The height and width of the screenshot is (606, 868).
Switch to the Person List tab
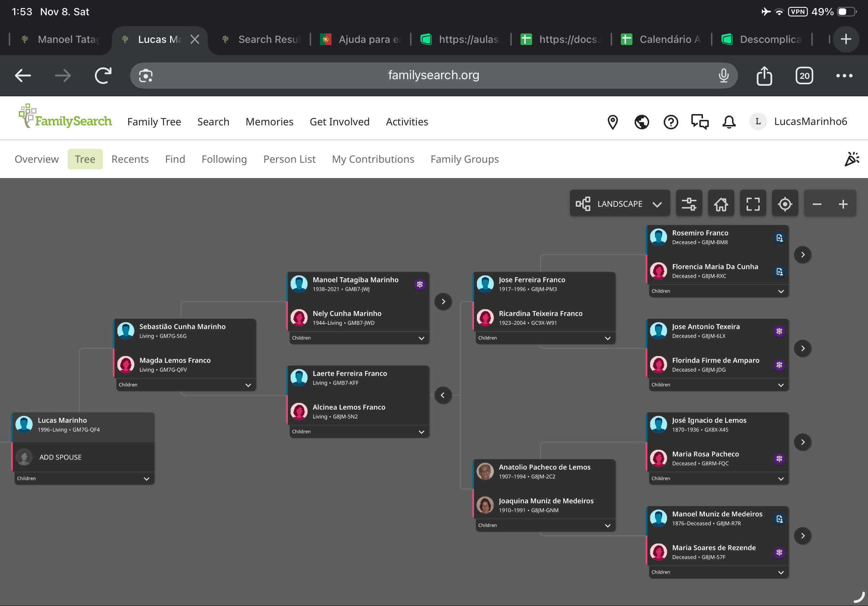(x=289, y=159)
